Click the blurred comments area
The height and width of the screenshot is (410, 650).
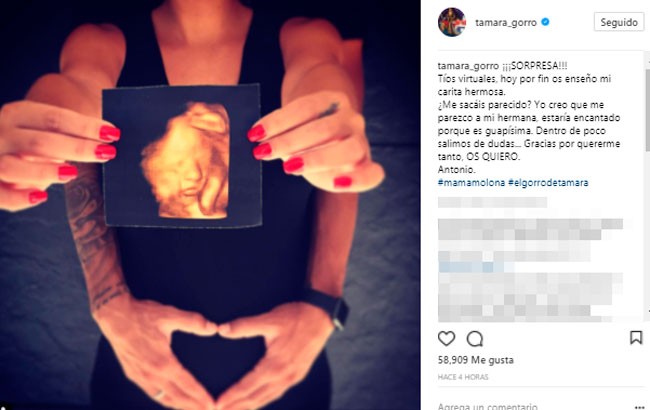[531, 269]
